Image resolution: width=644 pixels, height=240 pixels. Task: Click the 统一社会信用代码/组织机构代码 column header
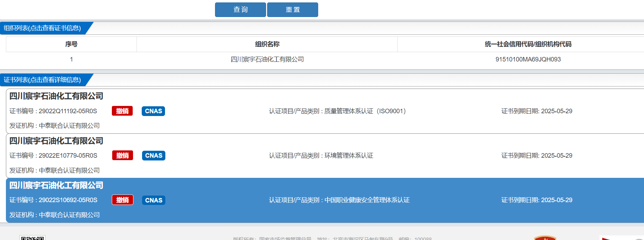(528, 44)
